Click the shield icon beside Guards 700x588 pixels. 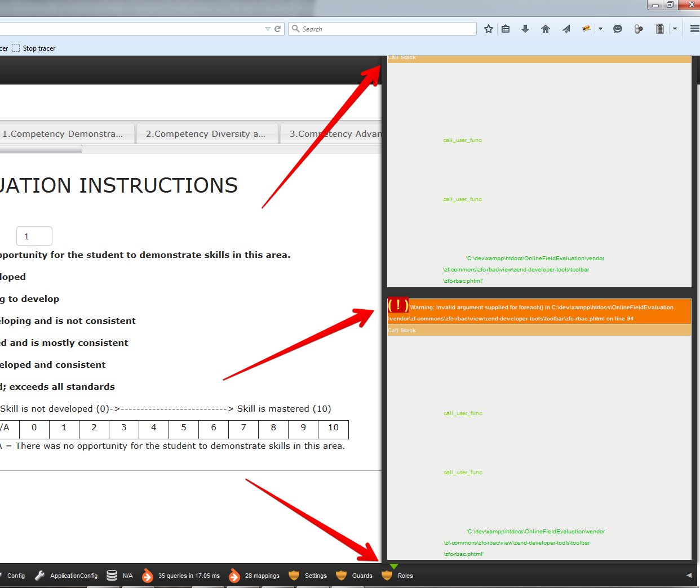[341, 575]
